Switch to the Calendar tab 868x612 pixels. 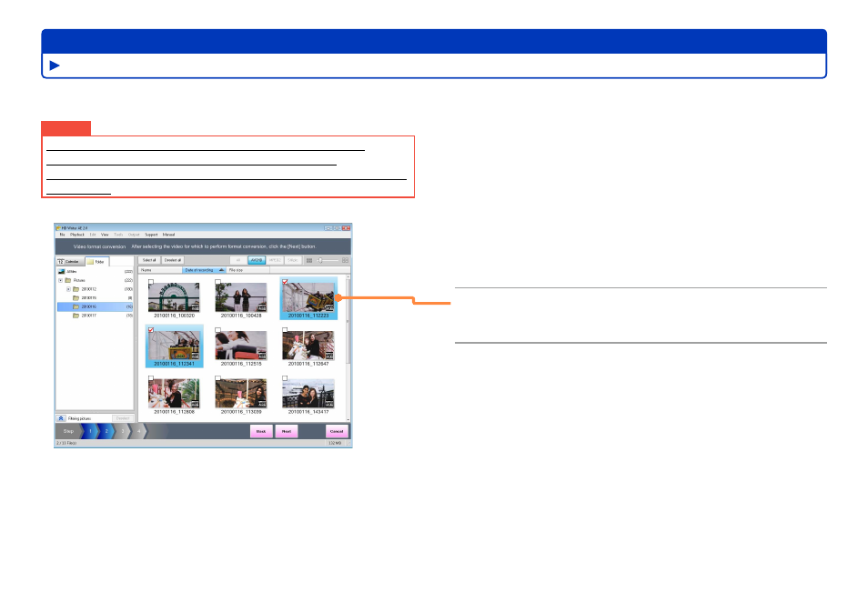pos(70,261)
